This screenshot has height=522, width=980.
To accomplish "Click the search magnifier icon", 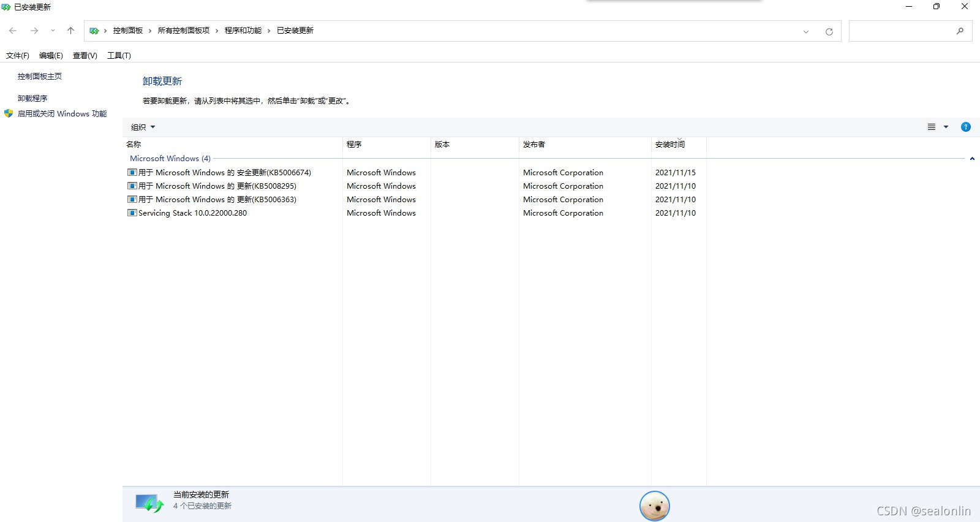I will coord(960,31).
